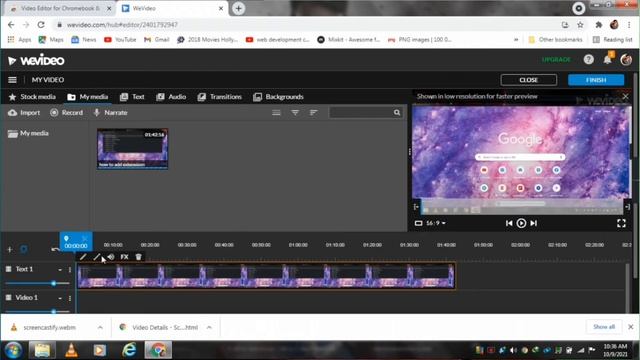Click Record button
Image resolution: width=640 pixels, height=360 pixels.
[67, 113]
